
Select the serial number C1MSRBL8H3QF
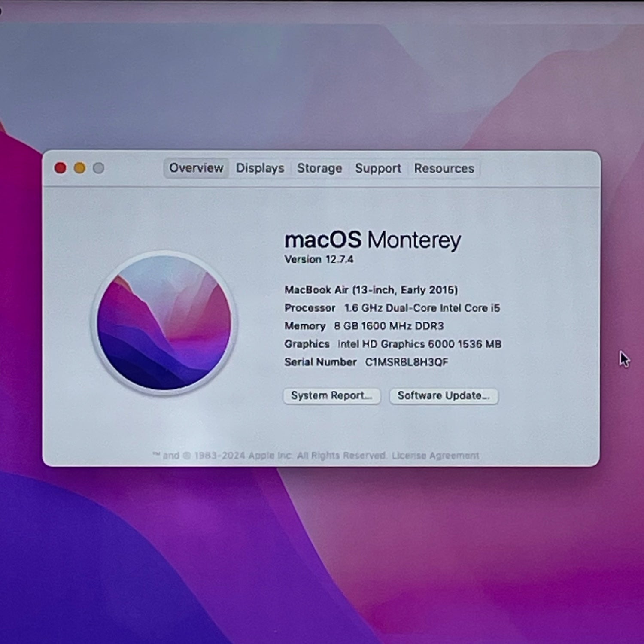click(407, 362)
